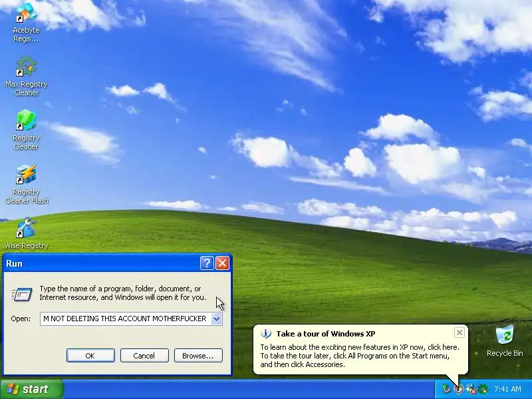Click the Run dialog help question-mark button
The image size is (532, 399).
207,263
